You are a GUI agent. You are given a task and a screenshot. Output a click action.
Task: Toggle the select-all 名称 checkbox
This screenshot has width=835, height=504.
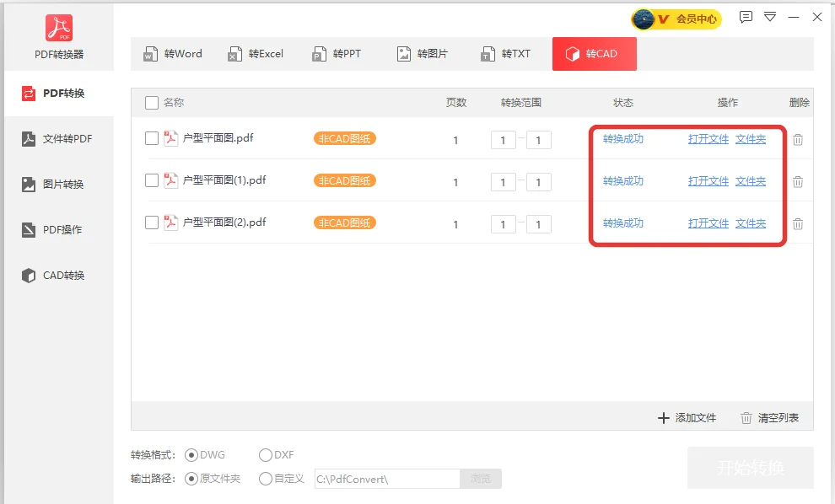coord(152,103)
